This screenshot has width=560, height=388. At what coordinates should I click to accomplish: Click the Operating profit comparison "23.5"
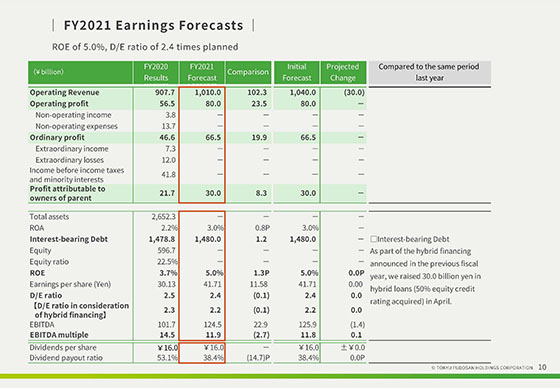click(x=259, y=104)
